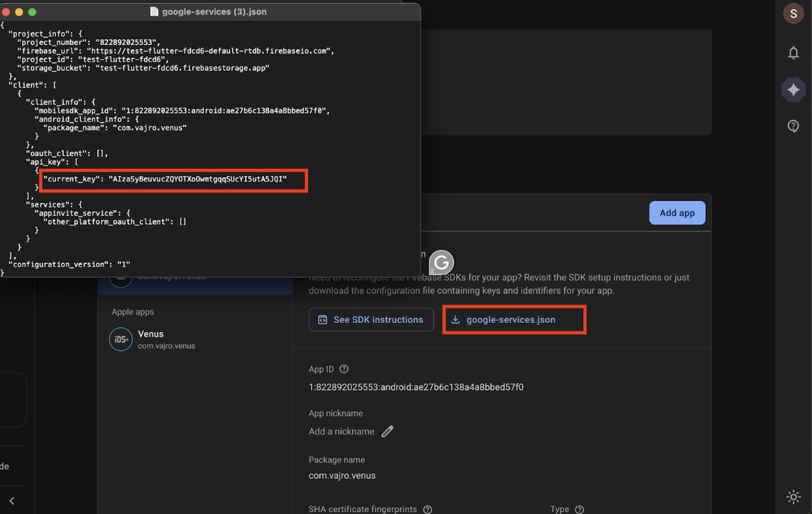This screenshot has width=812, height=514.
Task: Show App ID help tooltip icon
Action: pyautogui.click(x=344, y=369)
